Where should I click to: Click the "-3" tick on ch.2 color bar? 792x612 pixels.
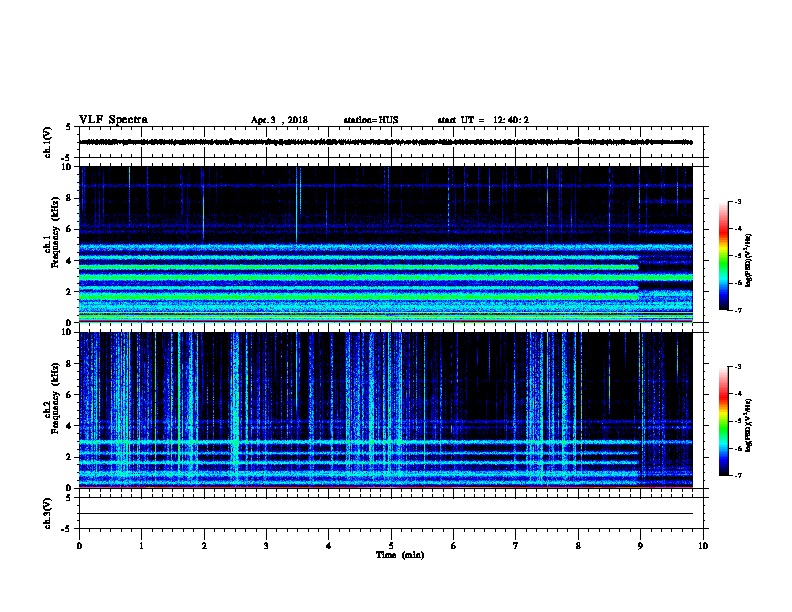point(738,367)
